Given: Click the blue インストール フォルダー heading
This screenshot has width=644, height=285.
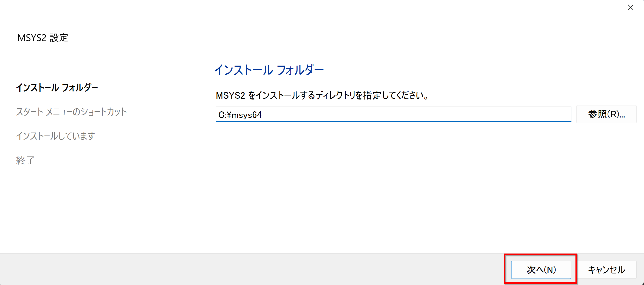Looking at the screenshot, I should click(x=269, y=70).
